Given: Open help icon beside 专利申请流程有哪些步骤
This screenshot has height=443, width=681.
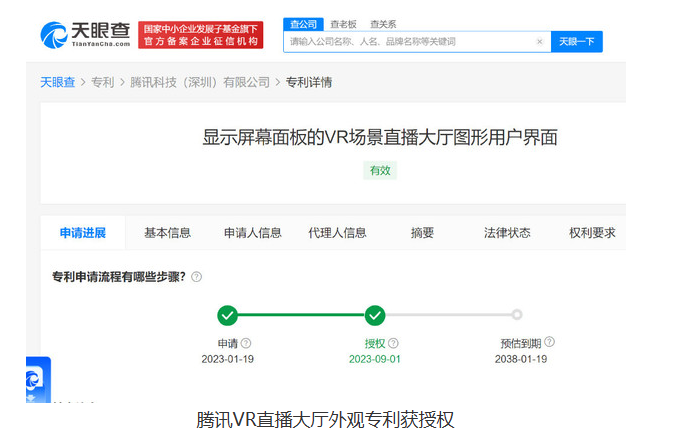Looking at the screenshot, I should tap(196, 277).
